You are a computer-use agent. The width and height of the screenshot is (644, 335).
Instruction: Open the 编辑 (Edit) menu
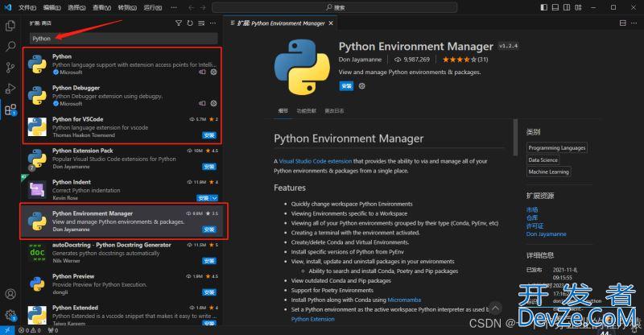coord(52,7)
